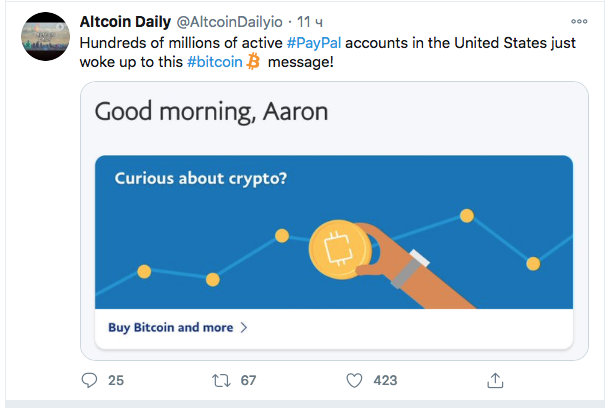
Task: Click the "Buy Bitcoin and more" link
Action: tap(170, 327)
